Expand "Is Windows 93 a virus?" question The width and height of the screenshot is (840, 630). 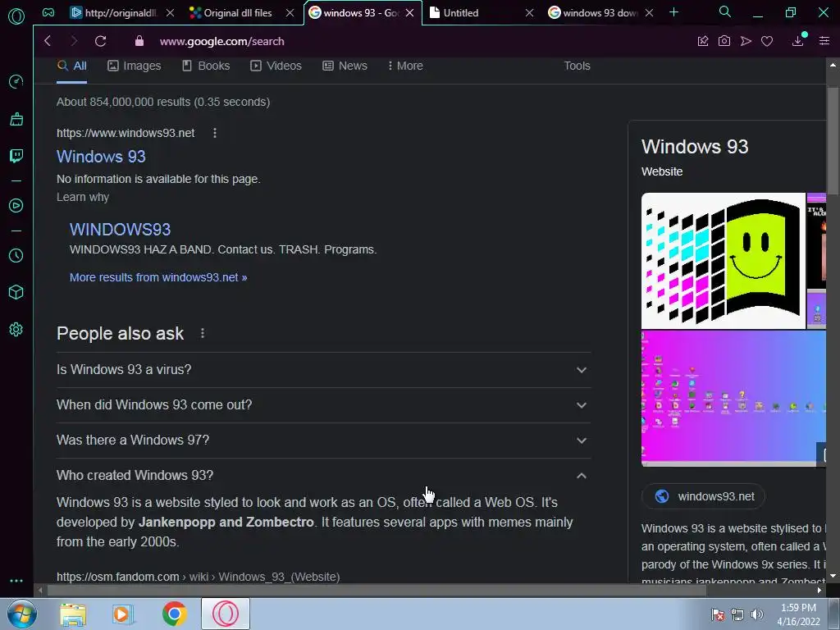[x=323, y=370]
